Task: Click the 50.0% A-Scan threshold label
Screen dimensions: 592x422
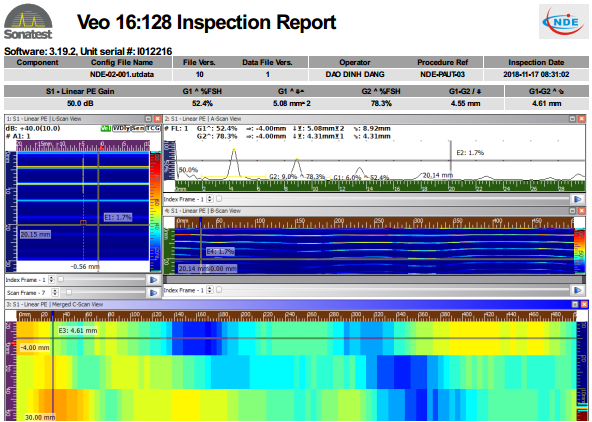Action: 188,170
